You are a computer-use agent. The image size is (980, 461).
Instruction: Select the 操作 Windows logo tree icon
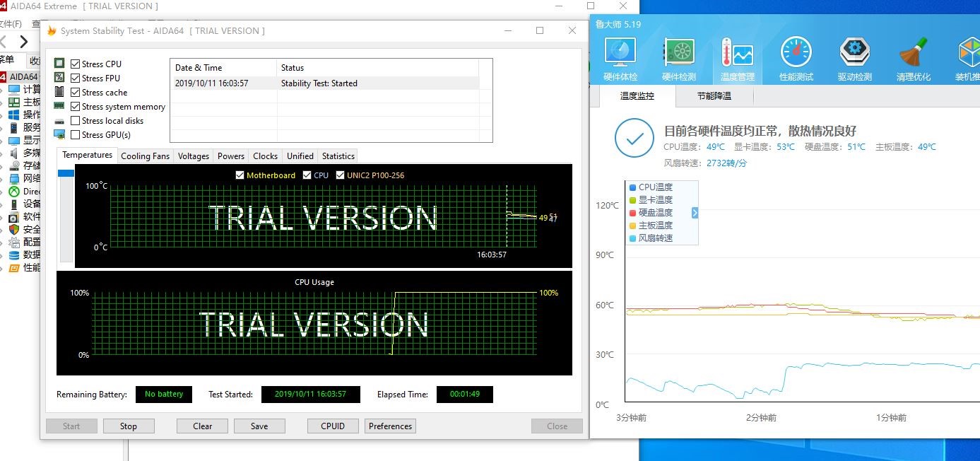click(x=14, y=115)
